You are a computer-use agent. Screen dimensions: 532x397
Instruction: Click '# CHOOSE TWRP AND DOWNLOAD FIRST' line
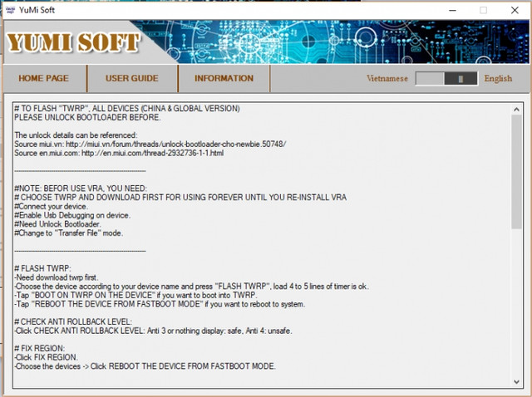[180, 198]
